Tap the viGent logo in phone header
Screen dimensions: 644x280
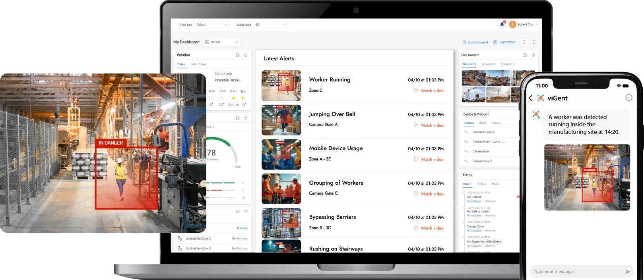coord(540,98)
